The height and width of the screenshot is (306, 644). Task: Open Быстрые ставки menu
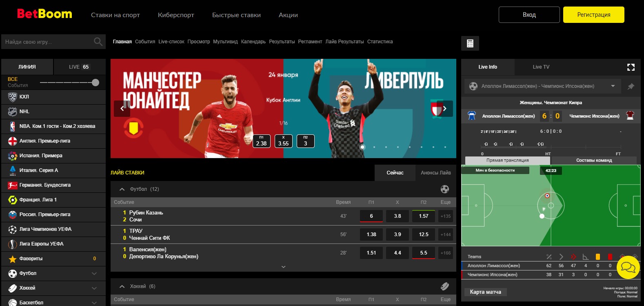coord(236,15)
